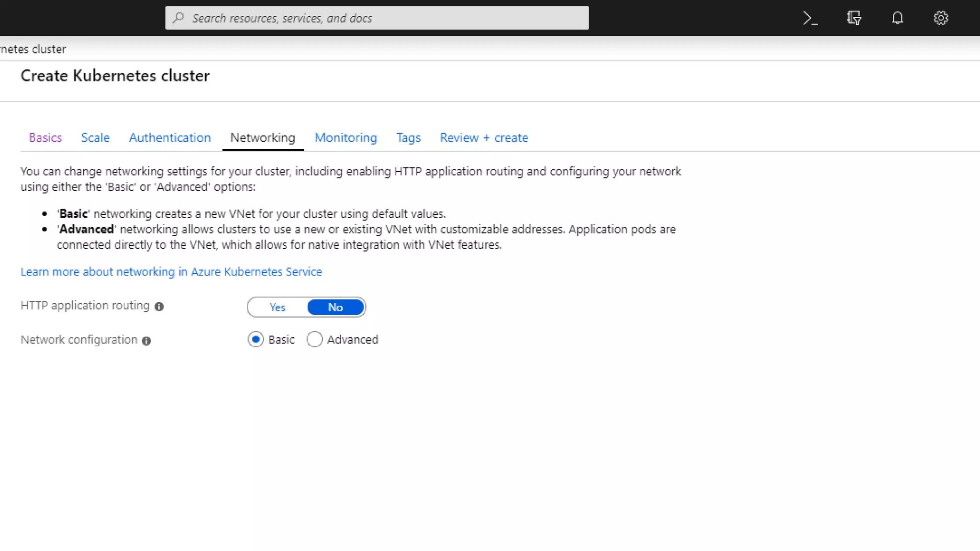
Task: Click HTTP application routing info icon
Action: pyautogui.click(x=159, y=307)
